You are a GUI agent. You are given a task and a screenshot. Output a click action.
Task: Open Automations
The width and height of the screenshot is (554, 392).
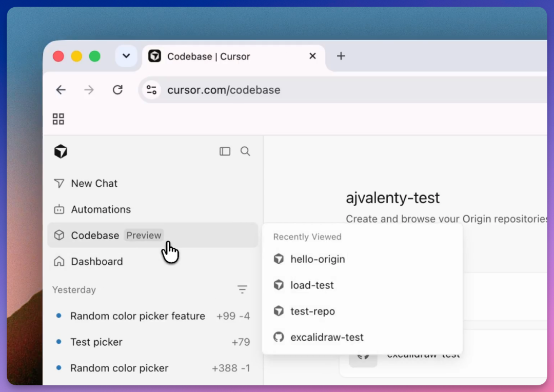click(x=152, y=209)
